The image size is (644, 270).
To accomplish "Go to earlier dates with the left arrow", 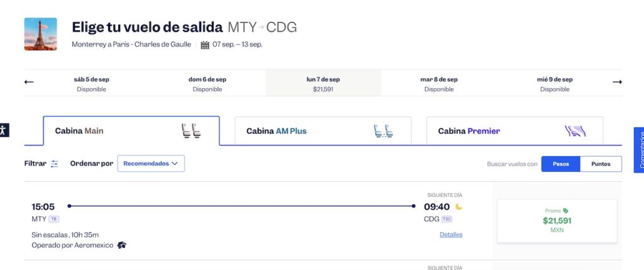I will point(29,82).
